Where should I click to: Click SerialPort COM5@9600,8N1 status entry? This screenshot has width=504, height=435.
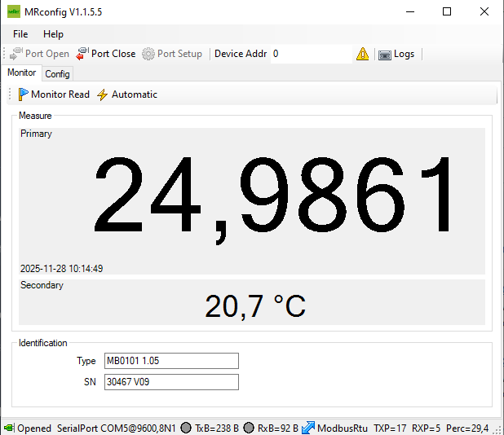tap(117, 428)
